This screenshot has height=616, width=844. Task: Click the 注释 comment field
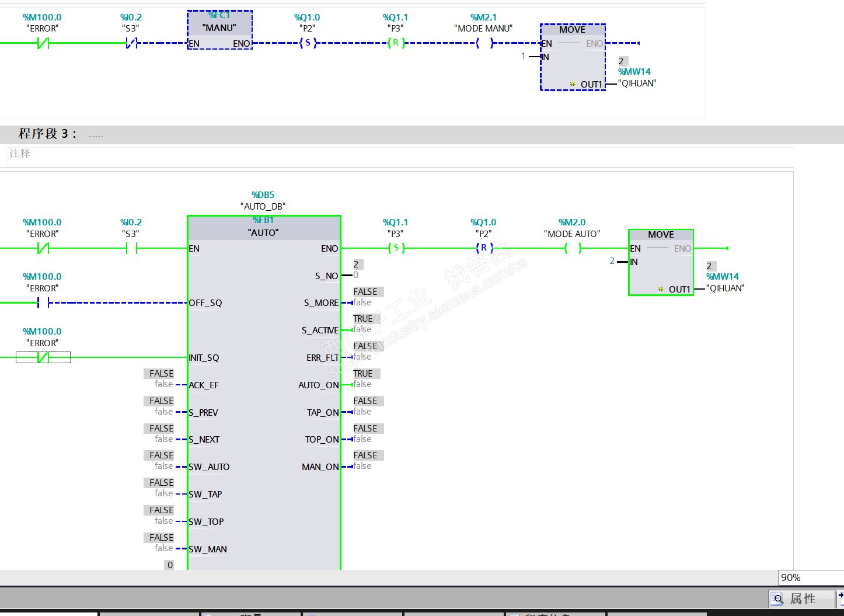pyautogui.click(x=400, y=154)
